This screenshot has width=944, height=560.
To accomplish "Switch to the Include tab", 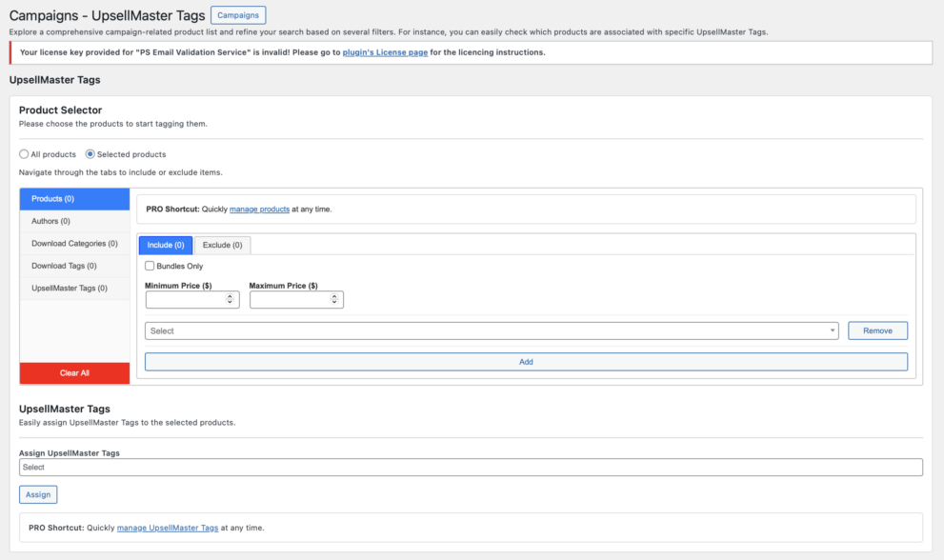I will [165, 245].
